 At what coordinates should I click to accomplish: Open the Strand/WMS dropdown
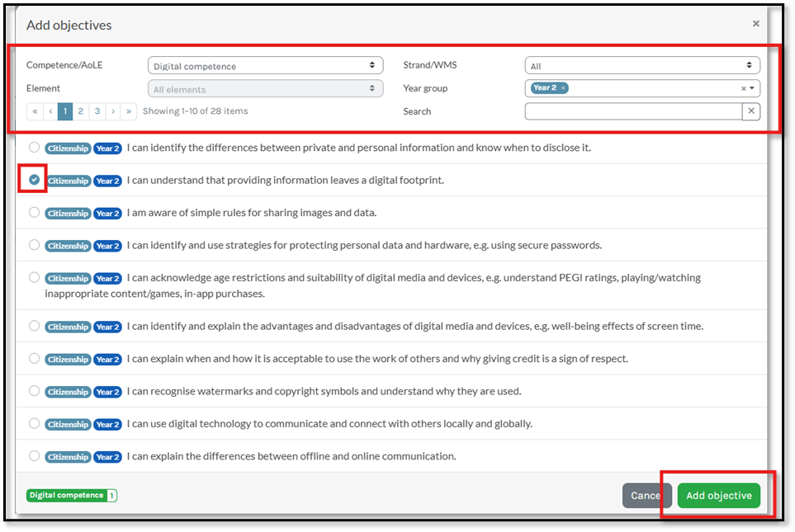pyautogui.click(x=641, y=66)
